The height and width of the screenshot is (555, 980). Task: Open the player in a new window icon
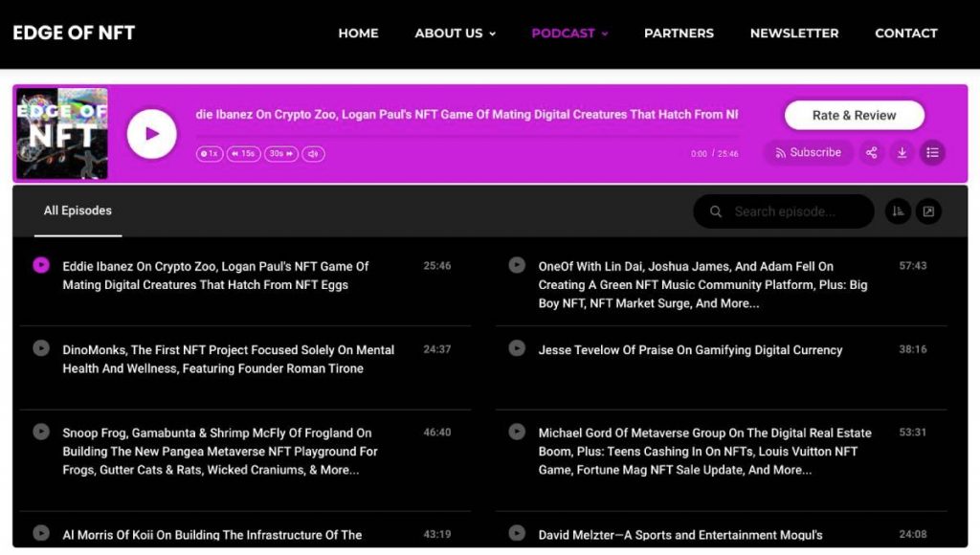point(928,211)
